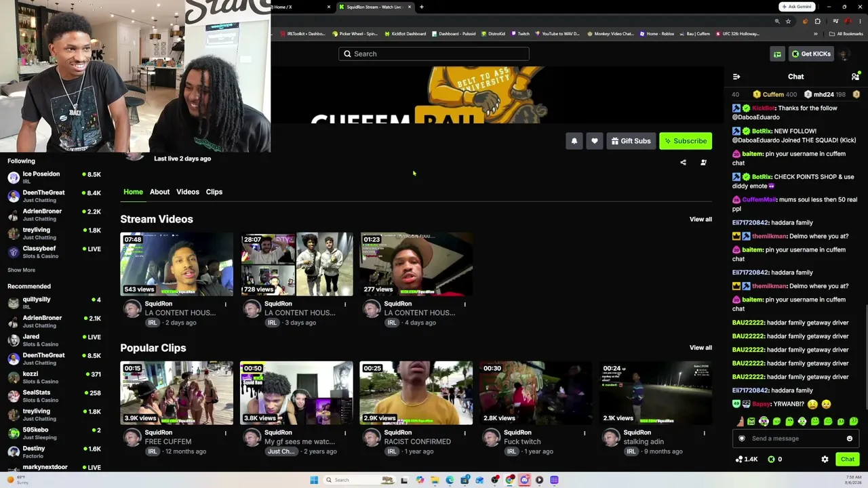The height and width of the screenshot is (488, 868).
Task: Open Discord from the taskbar
Action: (524, 480)
